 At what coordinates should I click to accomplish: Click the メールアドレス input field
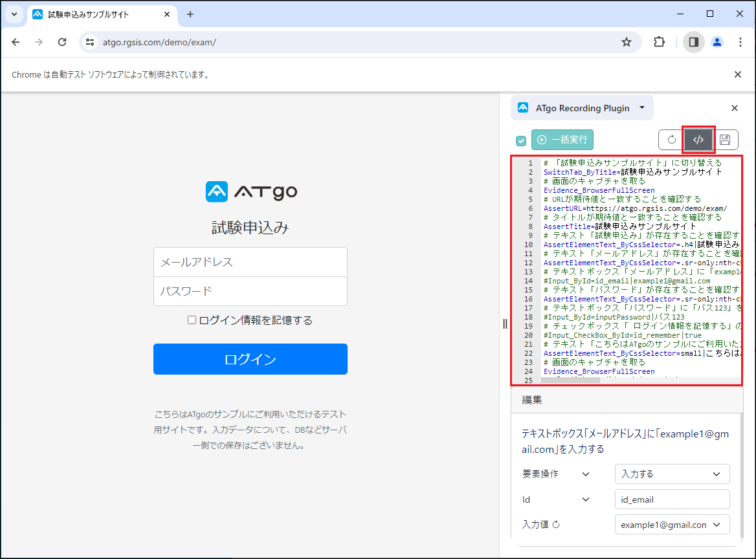pyautogui.click(x=250, y=261)
